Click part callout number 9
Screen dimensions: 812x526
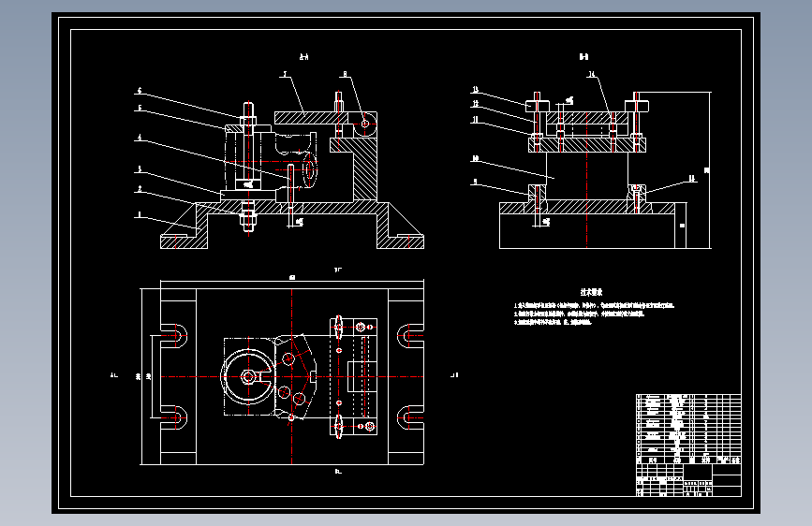[476, 182]
